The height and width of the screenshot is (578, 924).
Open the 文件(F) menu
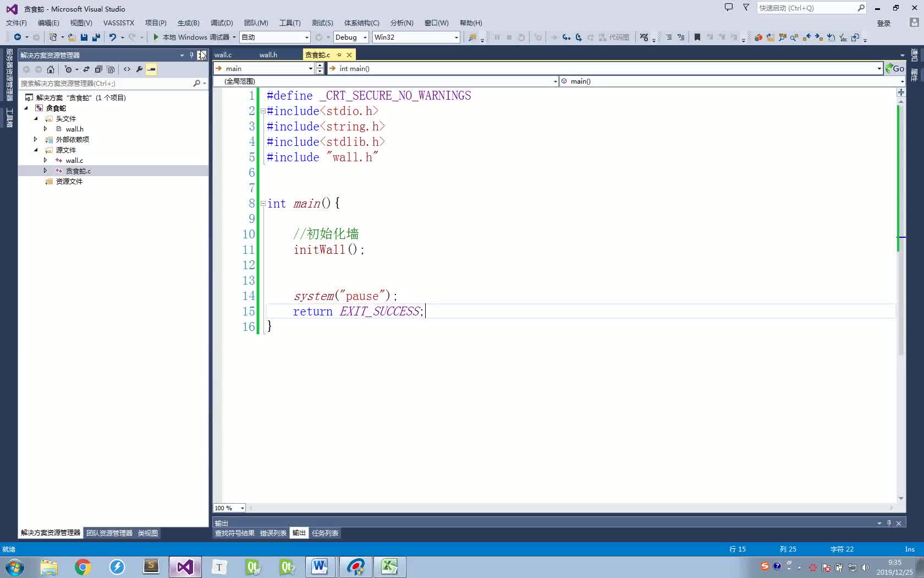click(16, 23)
